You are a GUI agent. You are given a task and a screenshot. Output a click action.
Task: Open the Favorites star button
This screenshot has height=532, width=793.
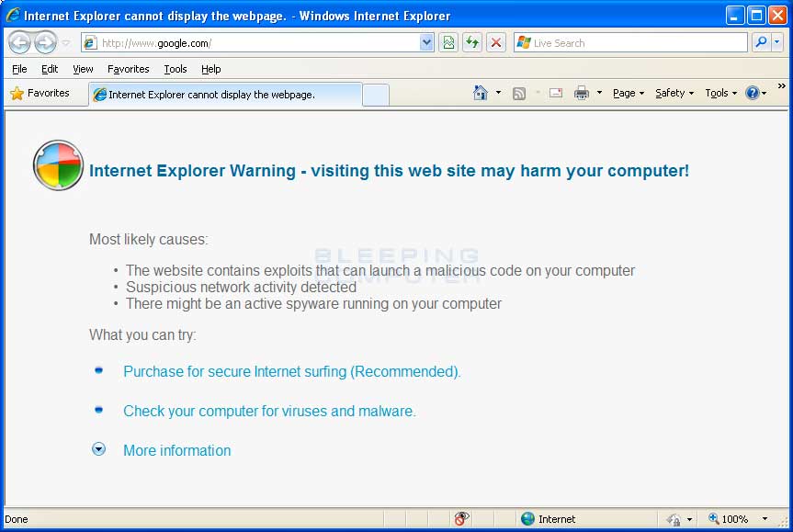[40, 93]
